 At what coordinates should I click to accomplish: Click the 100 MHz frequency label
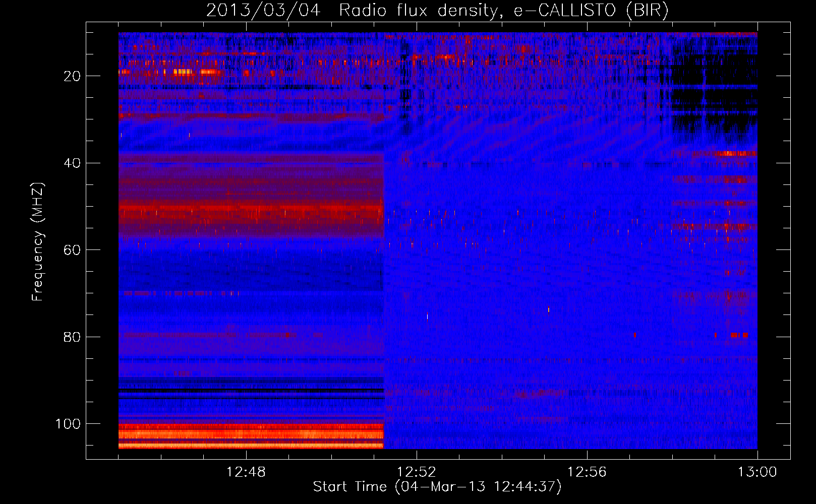[68, 424]
